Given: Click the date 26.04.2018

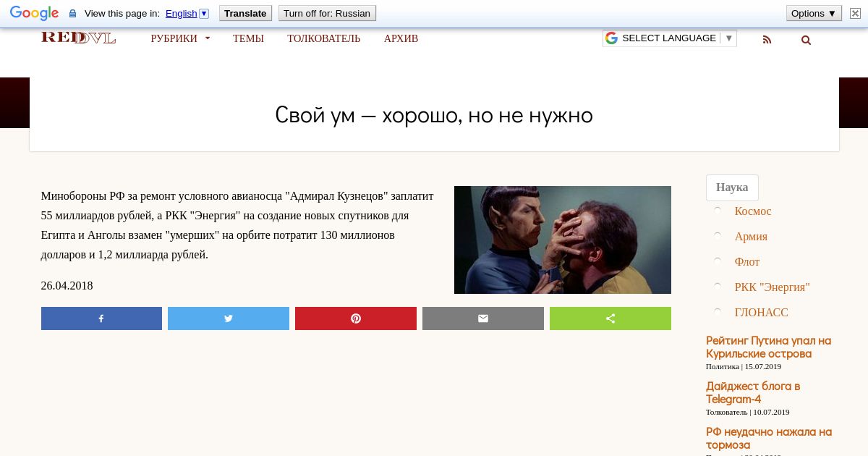Looking at the screenshot, I should (x=67, y=285).
